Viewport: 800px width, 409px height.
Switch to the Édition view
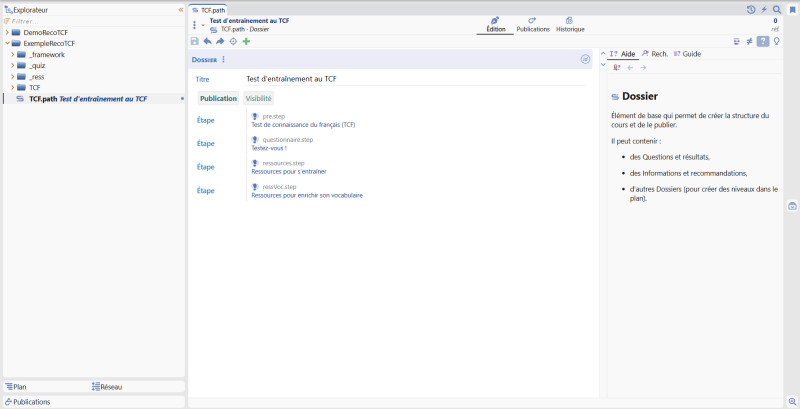tap(495, 25)
